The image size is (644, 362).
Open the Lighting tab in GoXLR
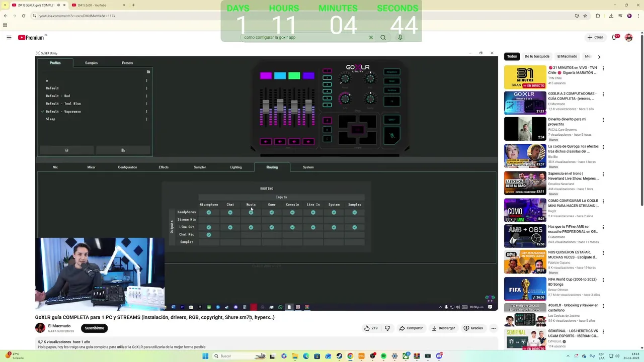[236, 167]
